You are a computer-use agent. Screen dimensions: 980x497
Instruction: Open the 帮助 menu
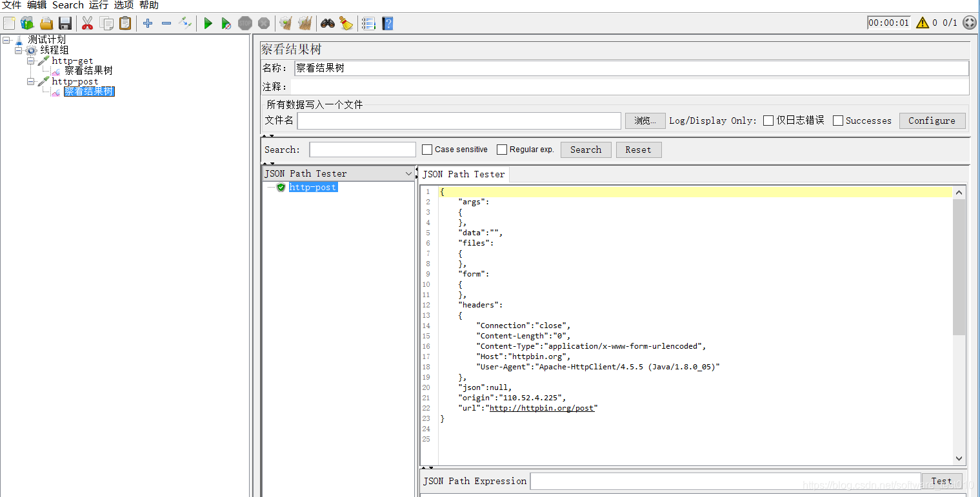149,5
